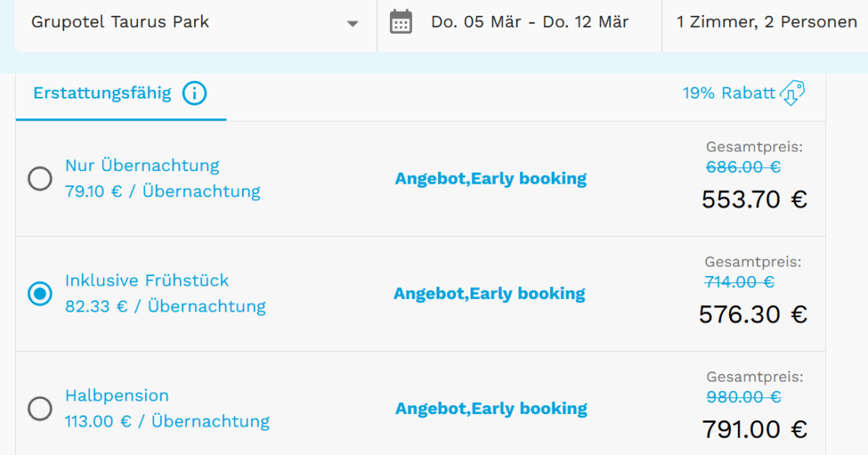Open the 1 Zimmer, 2 Personen selector
Viewport: 868px width, 455px height.
point(766,22)
